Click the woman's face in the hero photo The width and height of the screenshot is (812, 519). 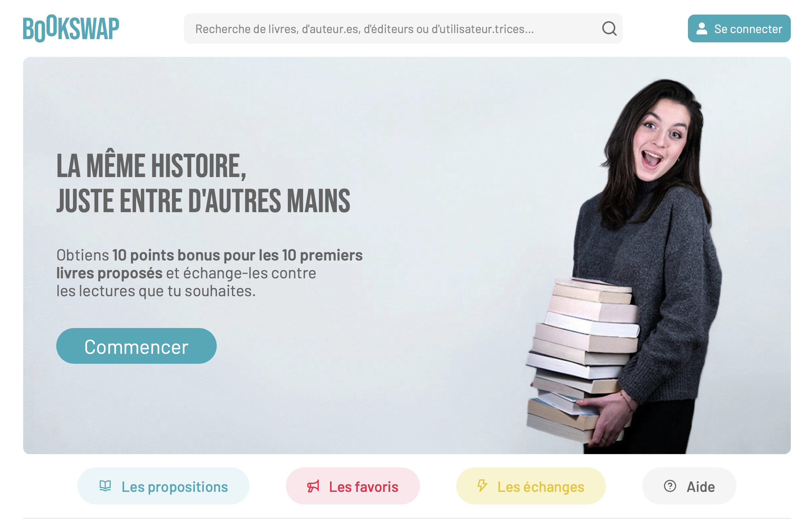pos(661,138)
